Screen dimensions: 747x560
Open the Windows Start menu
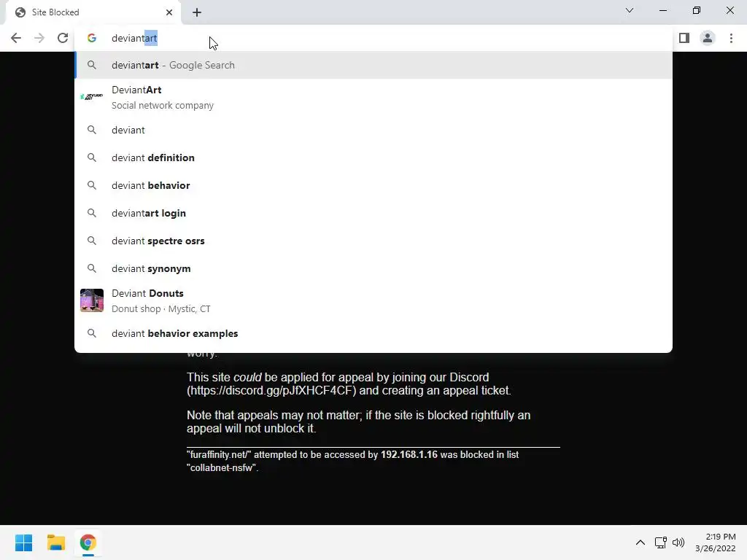click(23, 542)
